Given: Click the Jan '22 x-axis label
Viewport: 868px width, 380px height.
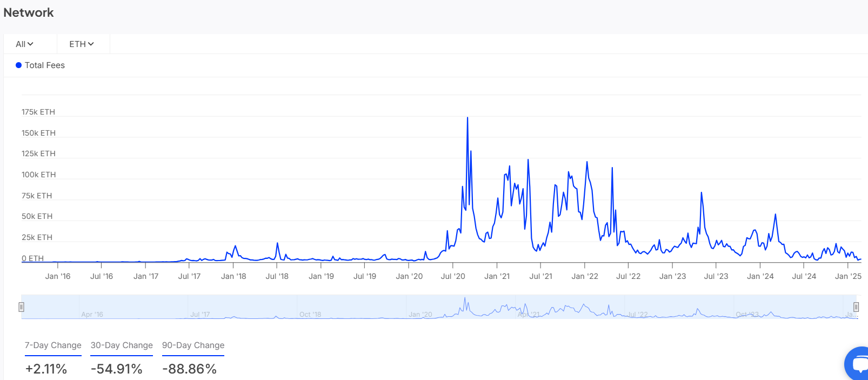Looking at the screenshot, I should 585,276.
